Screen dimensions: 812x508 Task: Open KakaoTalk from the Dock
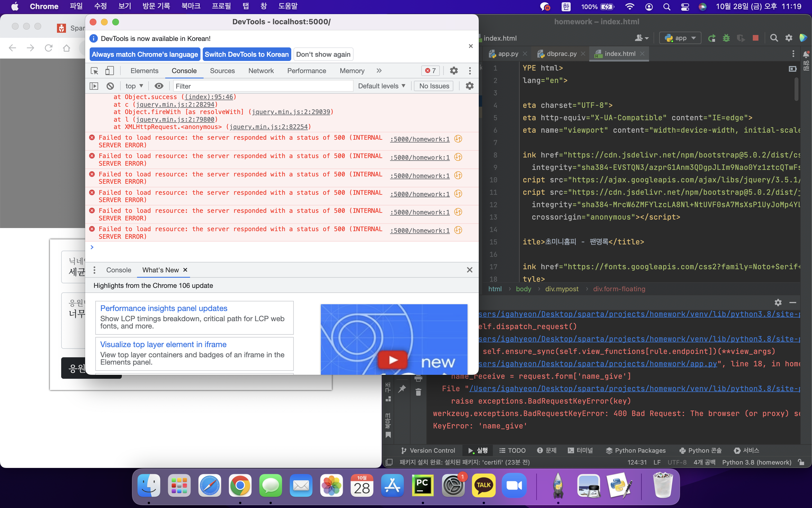484,485
